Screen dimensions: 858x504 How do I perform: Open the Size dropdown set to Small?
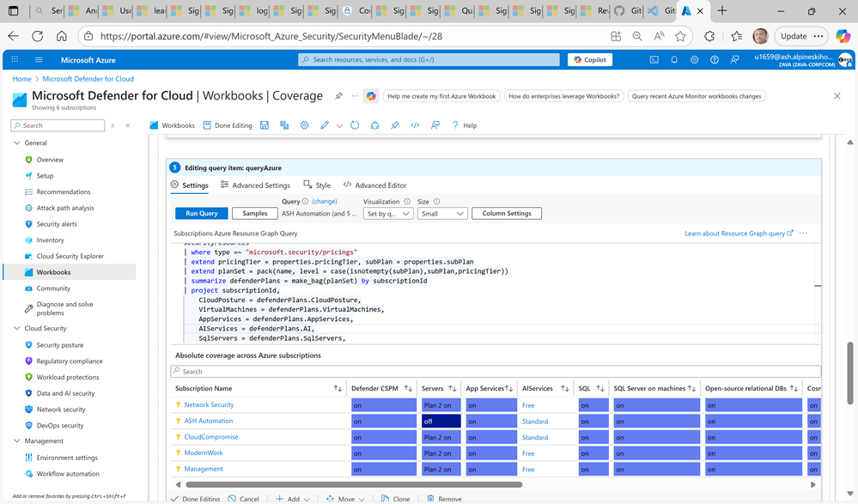coord(442,213)
